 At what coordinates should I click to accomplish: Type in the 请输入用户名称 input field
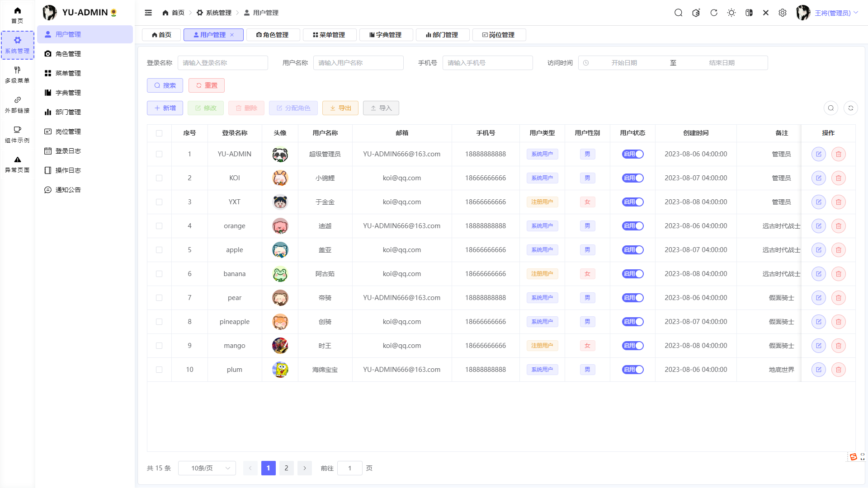pos(358,63)
